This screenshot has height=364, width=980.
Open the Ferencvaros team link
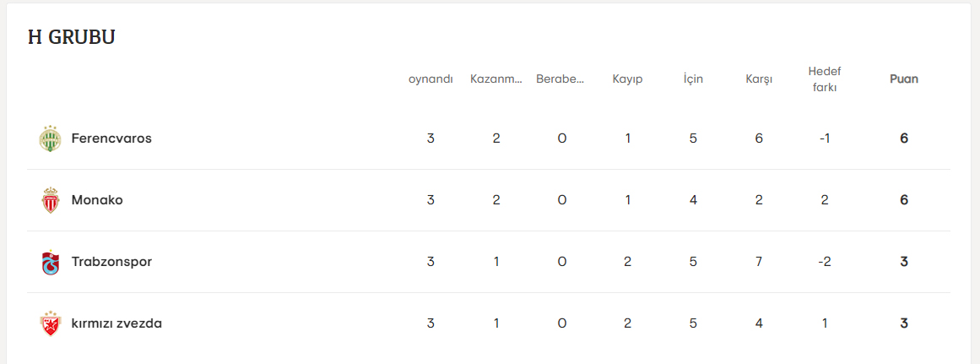(x=111, y=139)
